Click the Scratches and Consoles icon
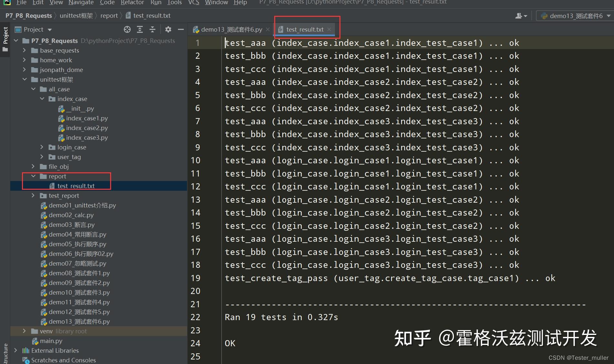This screenshot has height=364, width=614. (26, 360)
